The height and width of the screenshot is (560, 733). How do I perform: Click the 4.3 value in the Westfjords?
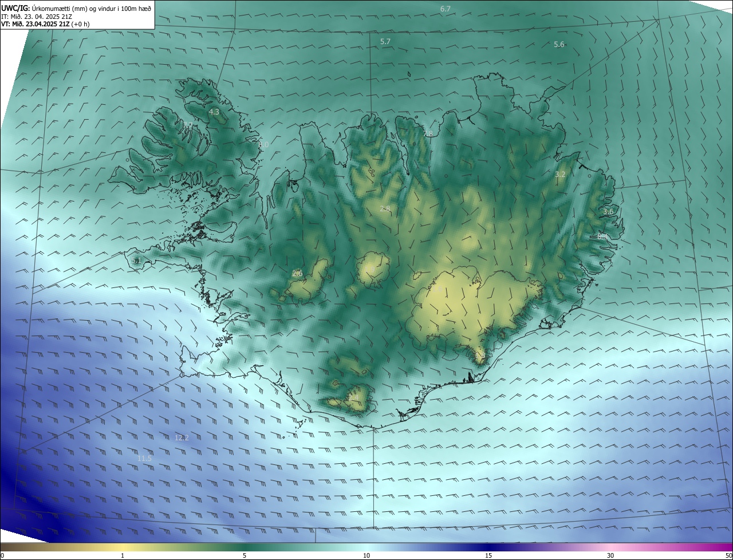click(214, 112)
